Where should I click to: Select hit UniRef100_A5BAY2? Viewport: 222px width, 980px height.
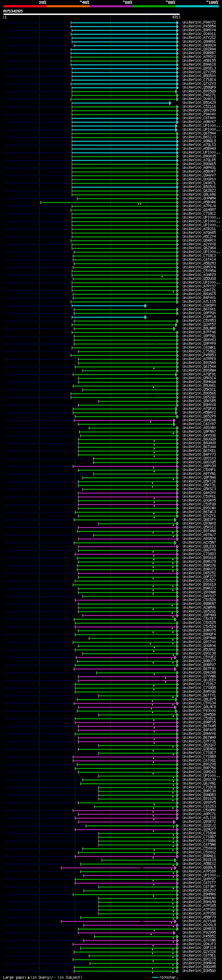(x=199, y=413)
